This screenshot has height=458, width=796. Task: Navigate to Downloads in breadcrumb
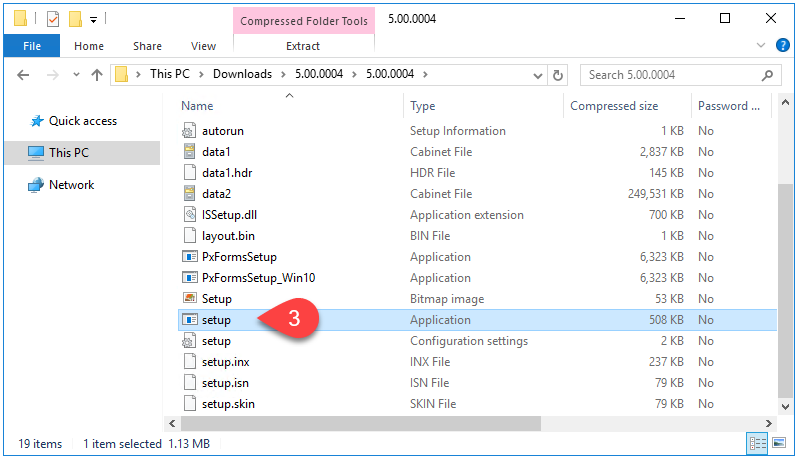pyautogui.click(x=242, y=74)
